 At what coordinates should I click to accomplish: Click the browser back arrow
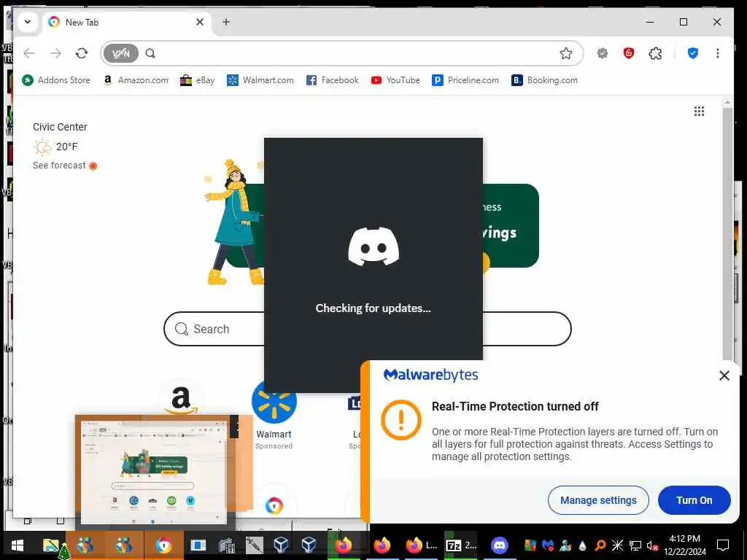(29, 53)
